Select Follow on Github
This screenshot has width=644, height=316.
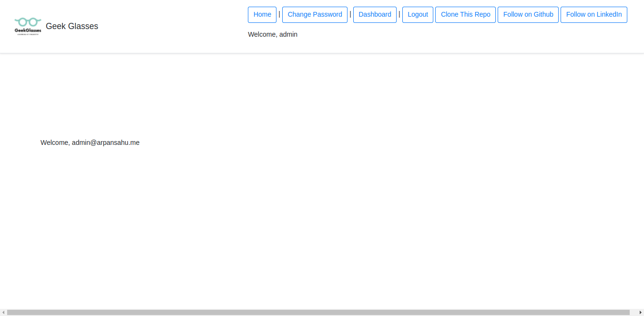pos(528,15)
